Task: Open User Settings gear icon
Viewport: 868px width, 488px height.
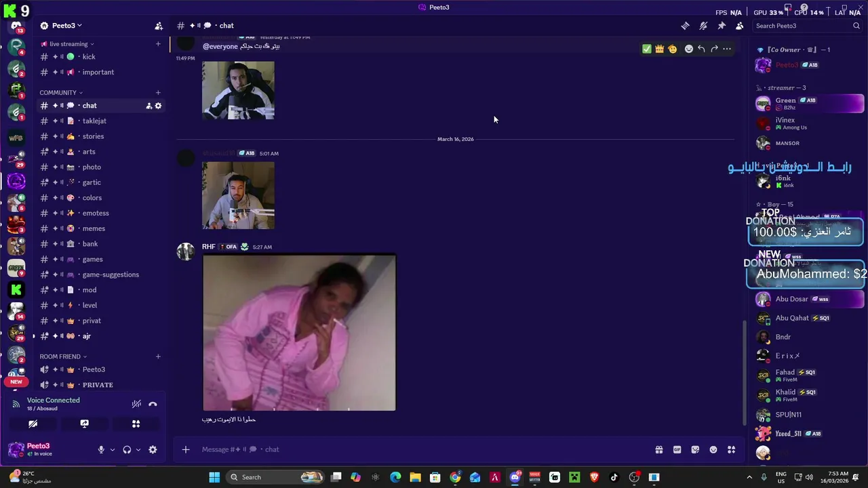Action: (153, 449)
